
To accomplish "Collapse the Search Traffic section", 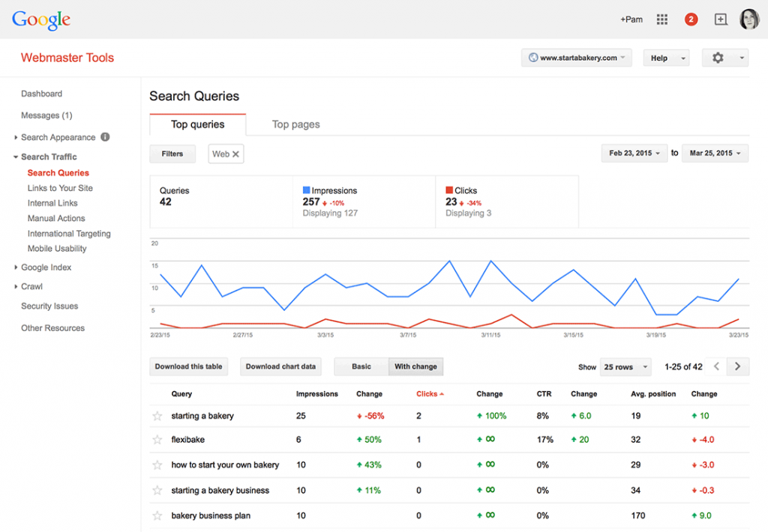I will 16,157.
